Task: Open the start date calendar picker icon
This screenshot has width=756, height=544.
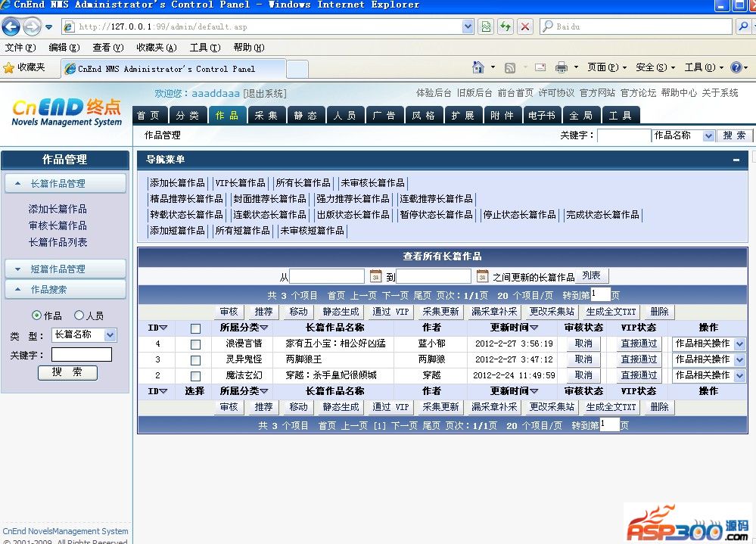Action: 375,276
